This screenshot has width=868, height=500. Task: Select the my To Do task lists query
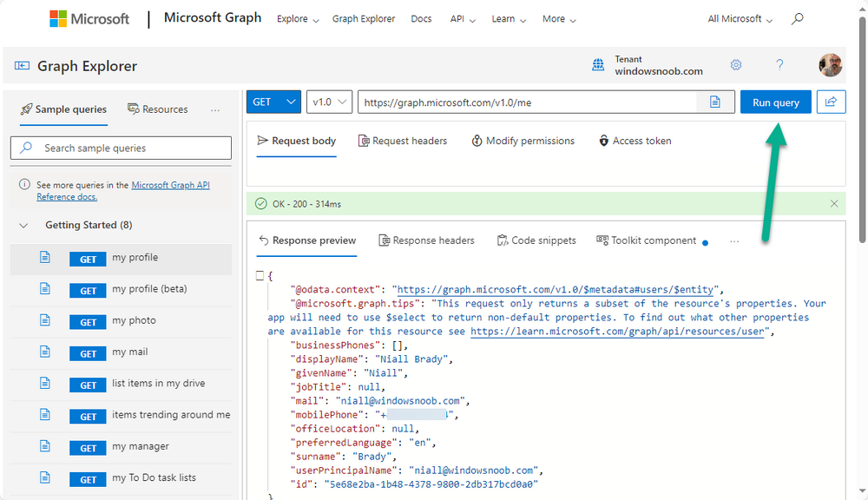tap(121, 479)
